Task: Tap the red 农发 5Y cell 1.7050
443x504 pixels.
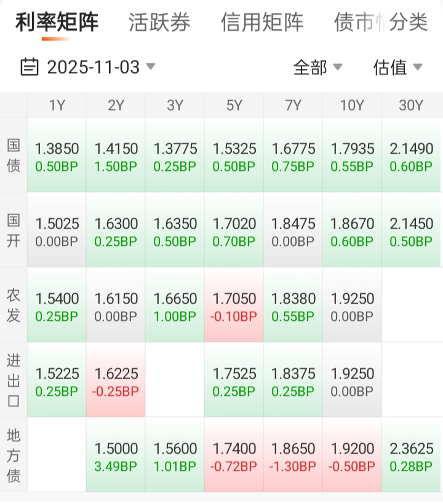Action: coord(234,305)
